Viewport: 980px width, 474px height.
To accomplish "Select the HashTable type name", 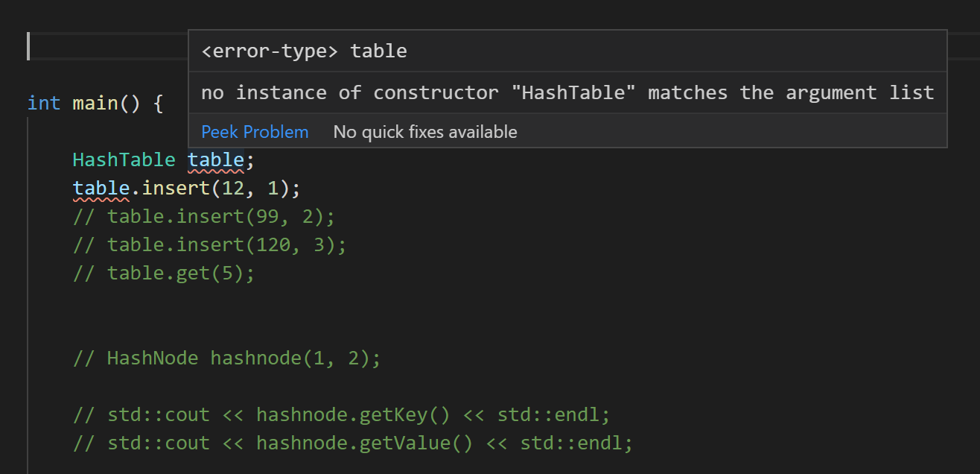I will coord(124,159).
